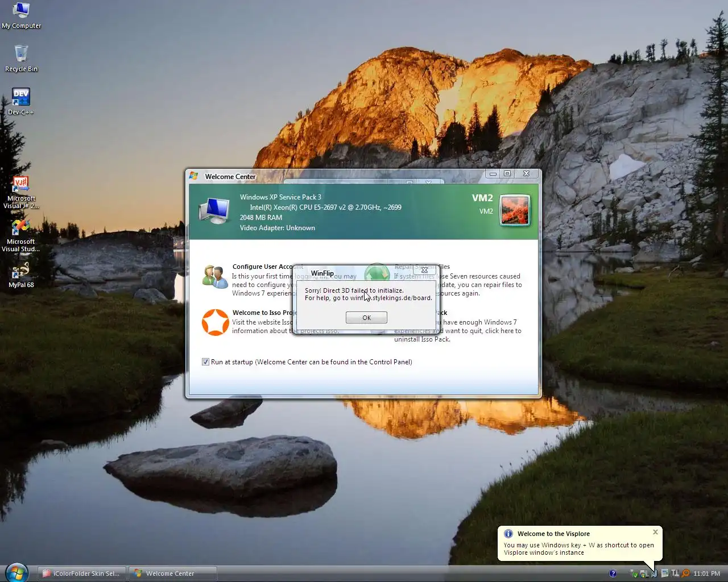The width and height of the screenshot is (728, 582).
Task: Close the WinFlip dialog with its X button
Action: pos(424,270)
